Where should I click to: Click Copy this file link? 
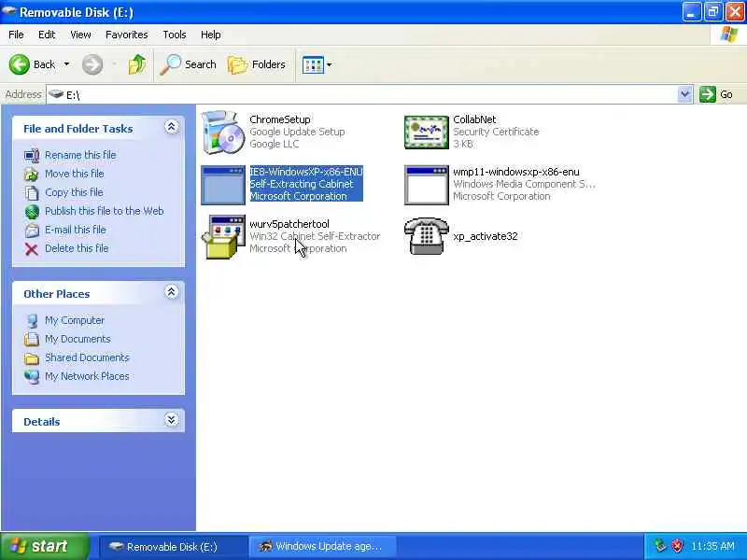74,192
